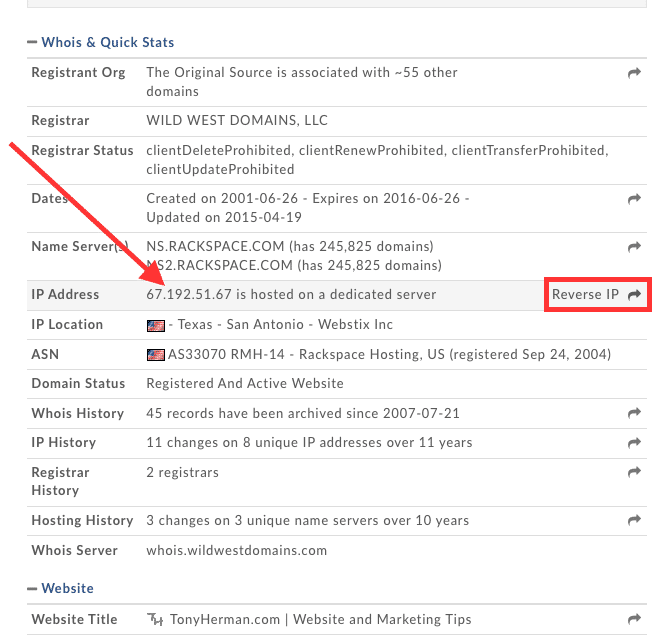668x636 pixels.
Task: Select the Website section heading
Action: pyautogui.click(x=67, y=588)
